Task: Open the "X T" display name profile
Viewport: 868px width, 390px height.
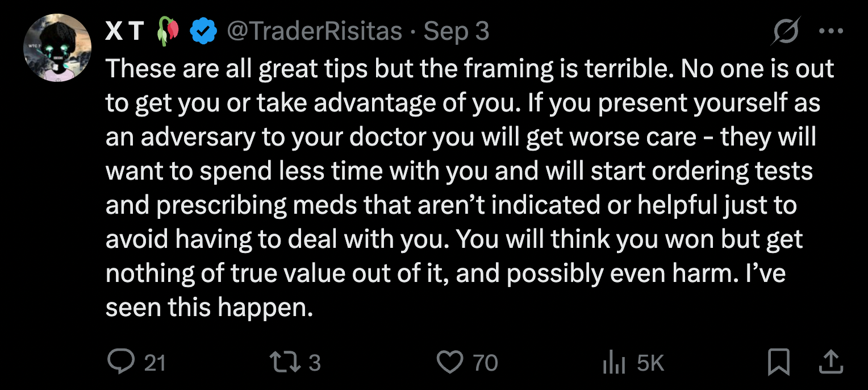Action: 124,31
